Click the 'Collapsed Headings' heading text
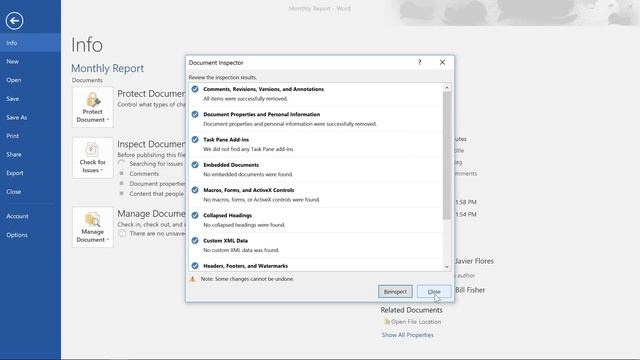This screenshot has height=360, width=640. [227, 216]
